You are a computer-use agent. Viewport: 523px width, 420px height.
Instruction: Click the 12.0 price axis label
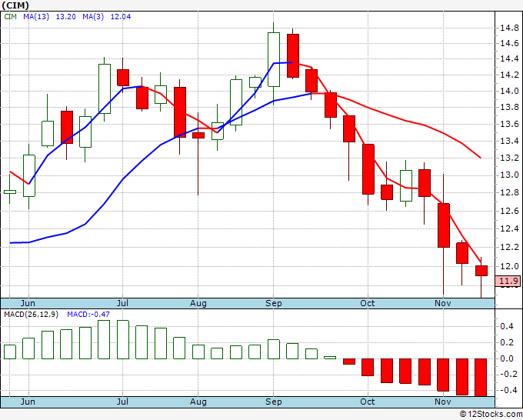509,266
